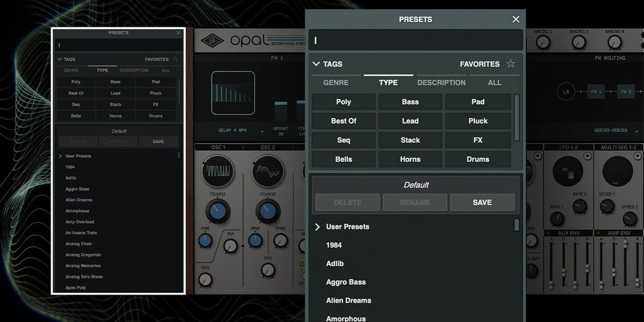644x322 pixels.
Task: Click the MACRO 4 knob
Action: 614,42
